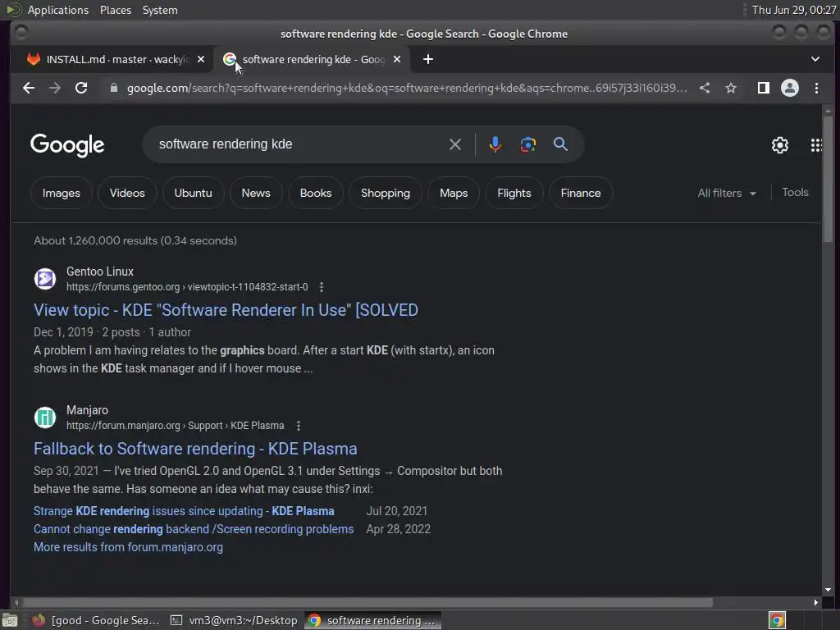The image size is (840, 630).
Task: Click the address bar URL
Action: tap(407, 88)
